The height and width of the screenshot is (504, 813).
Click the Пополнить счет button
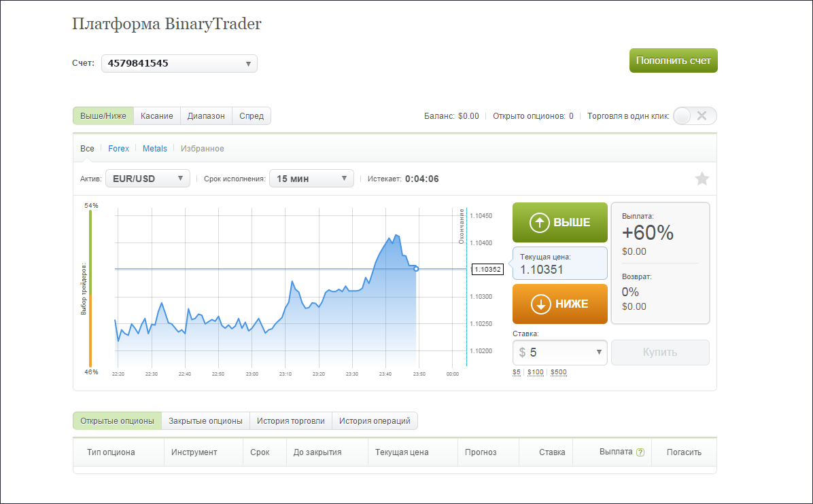(674, 60)
